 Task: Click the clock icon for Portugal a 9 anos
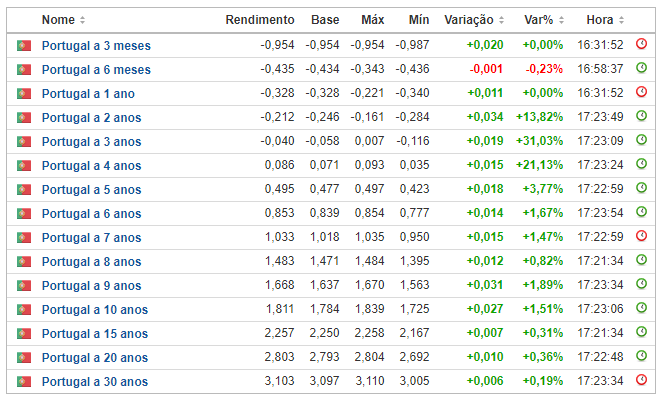641,284
